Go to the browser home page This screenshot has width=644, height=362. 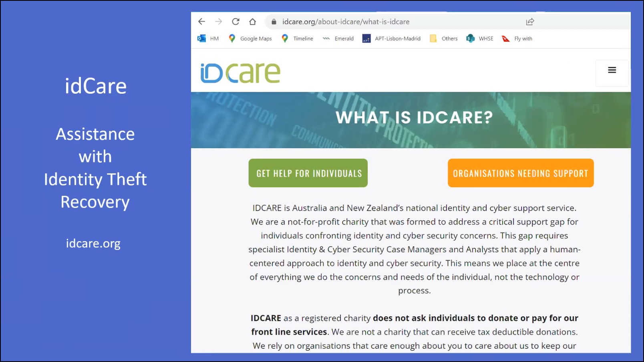click(252, 22)
